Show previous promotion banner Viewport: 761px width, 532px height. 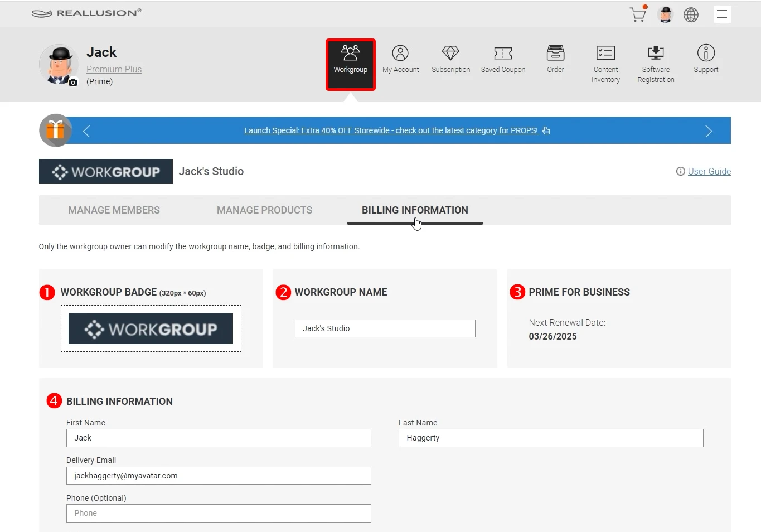click(86, 131)
